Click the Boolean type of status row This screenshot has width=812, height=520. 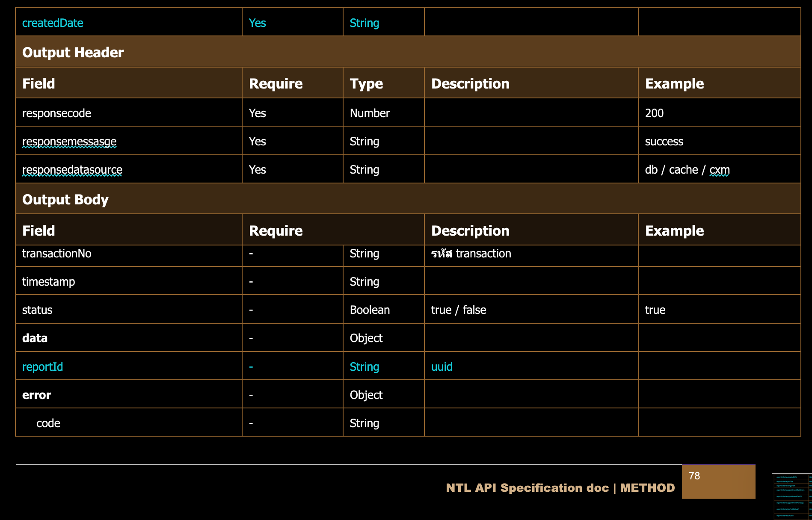pos(370,310)
